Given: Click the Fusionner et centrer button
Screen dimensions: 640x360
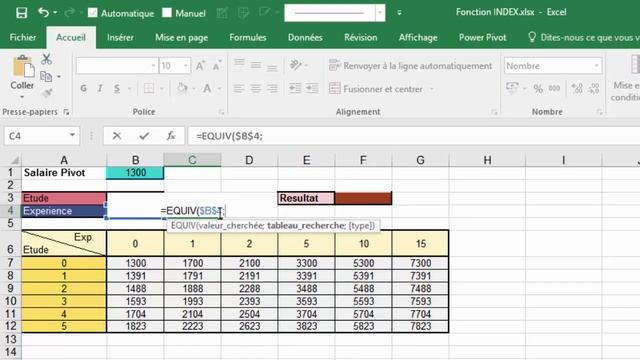Looking at the screenshot, I should pyautogui.click(x=376, y=89).
